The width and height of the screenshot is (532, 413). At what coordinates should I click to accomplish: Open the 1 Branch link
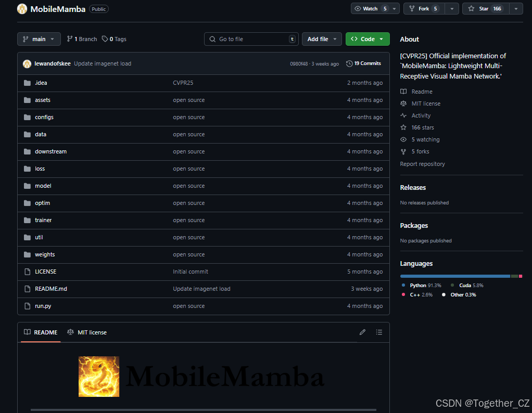pyautogui.click(x=82, y=39)
